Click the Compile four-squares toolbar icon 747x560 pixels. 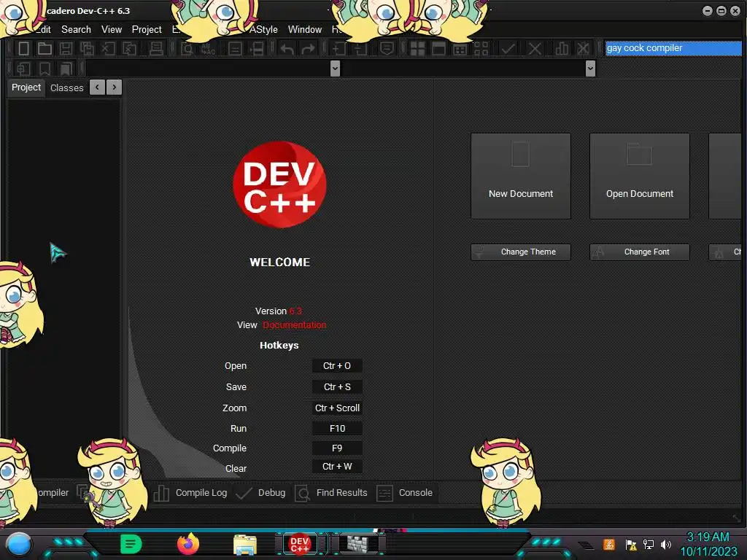tap(418, 48)
